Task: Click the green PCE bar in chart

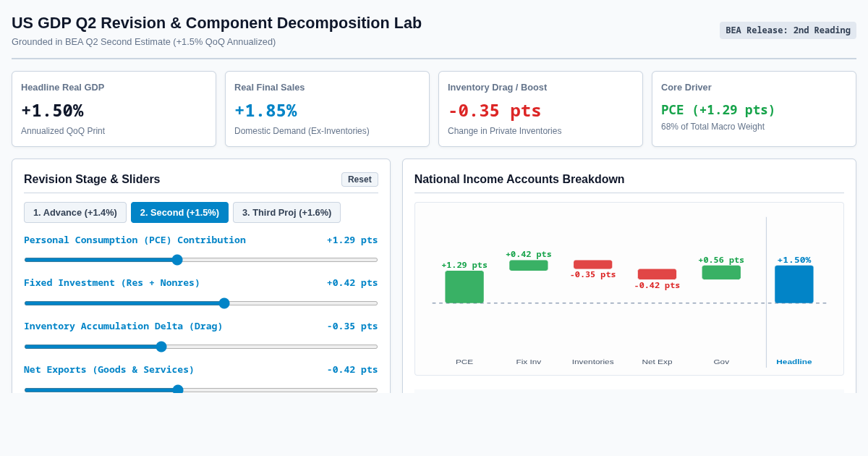Action: [464, 287]
